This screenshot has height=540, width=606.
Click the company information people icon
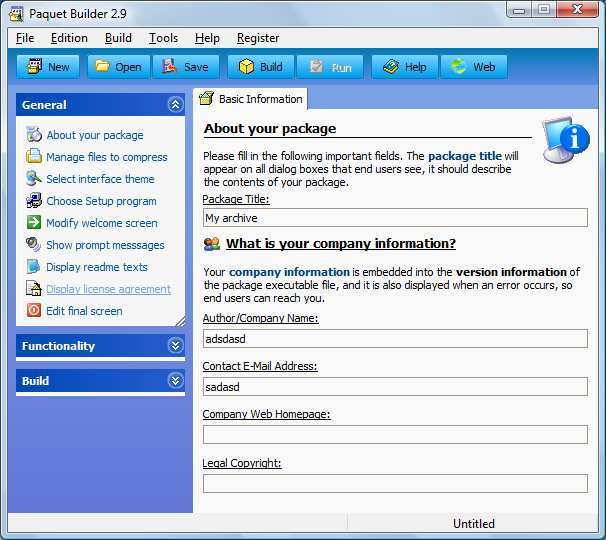coord(212,244)
